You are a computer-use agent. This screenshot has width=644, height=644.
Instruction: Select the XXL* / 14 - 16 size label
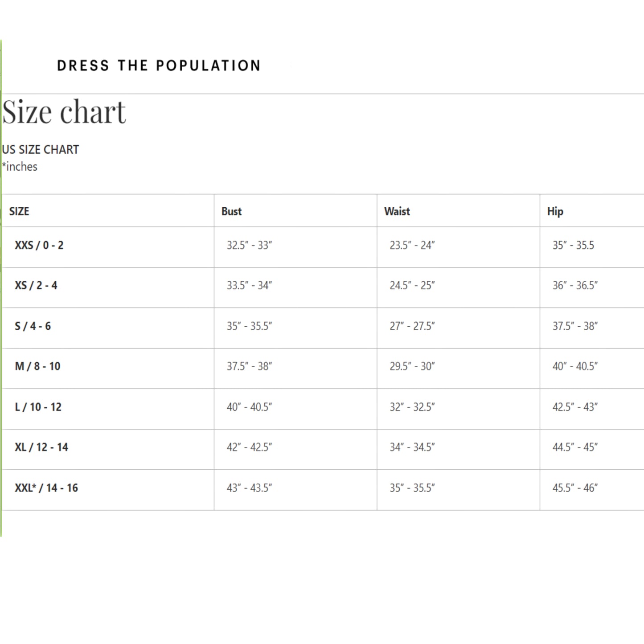point(46,488)
